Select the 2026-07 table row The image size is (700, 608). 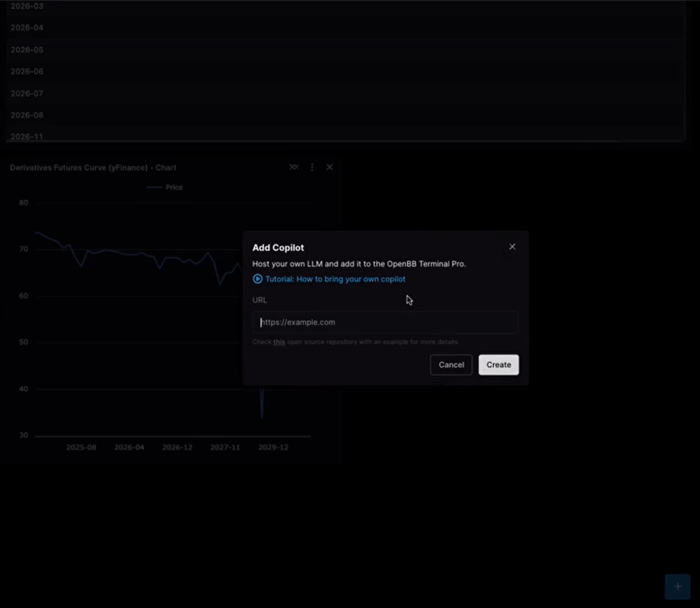(346, 93)
